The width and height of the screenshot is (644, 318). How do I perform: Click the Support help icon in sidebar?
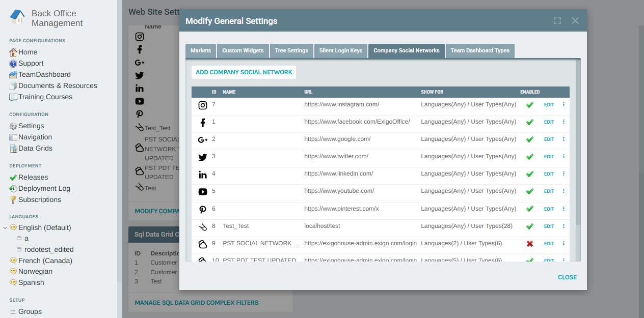click(13, 64)
